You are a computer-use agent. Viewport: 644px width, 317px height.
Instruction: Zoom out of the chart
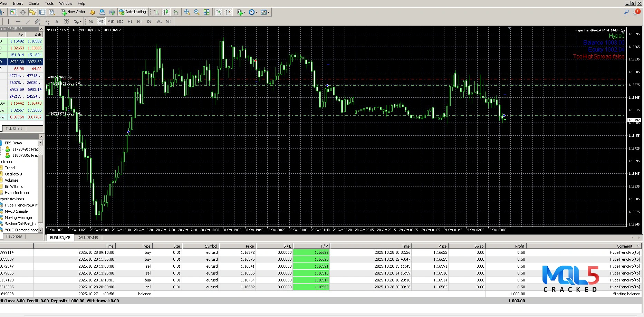pos(197,12)
